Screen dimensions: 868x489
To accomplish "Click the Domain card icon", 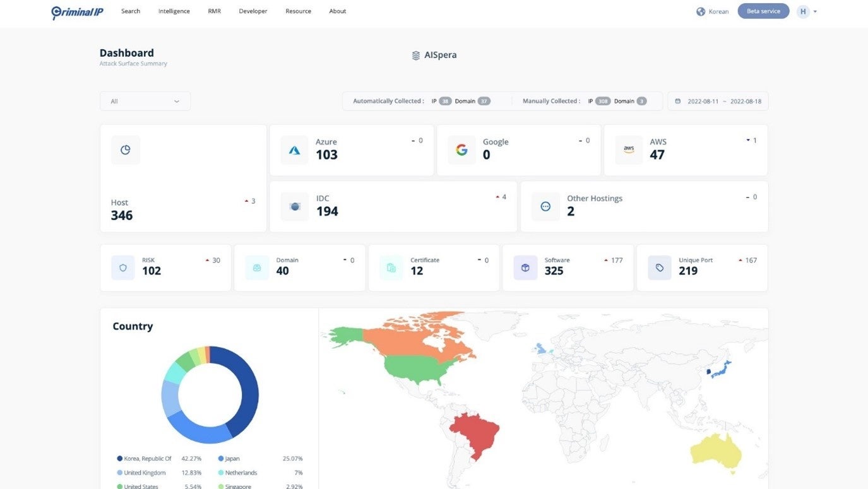I will pos(257,268).
